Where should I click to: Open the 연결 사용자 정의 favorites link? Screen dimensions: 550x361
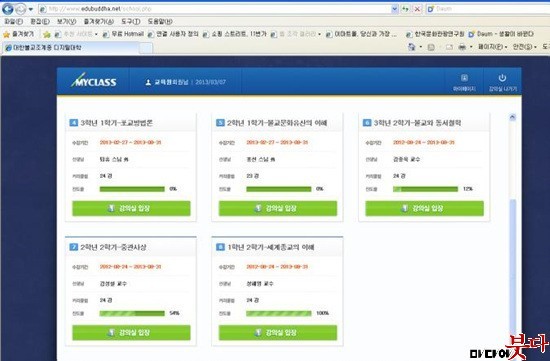pos(173,34)
